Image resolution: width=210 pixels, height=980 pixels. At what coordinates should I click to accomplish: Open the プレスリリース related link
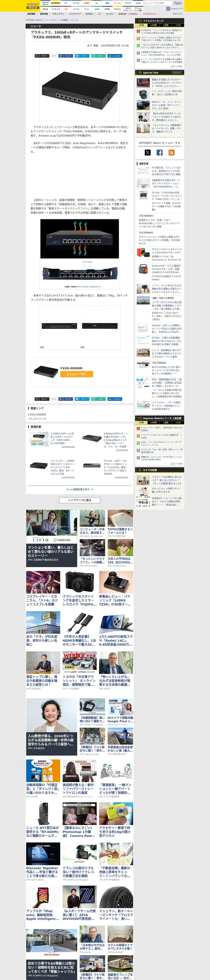coord(37,419)
